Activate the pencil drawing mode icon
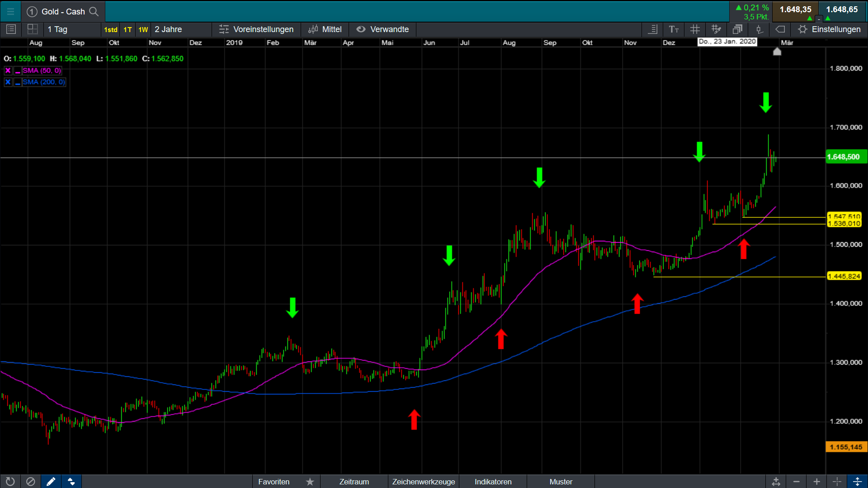 click(51, 482)
